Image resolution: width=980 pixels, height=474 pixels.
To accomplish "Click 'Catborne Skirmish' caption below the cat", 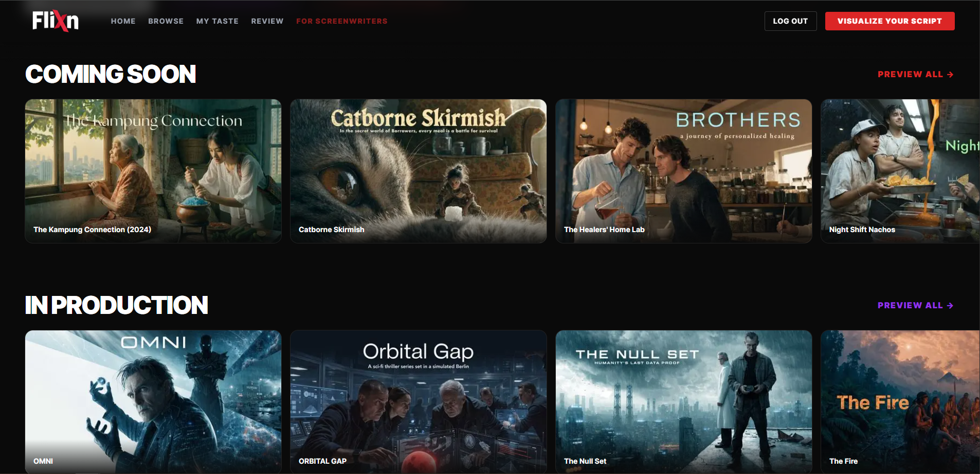I will click(332, 230).
